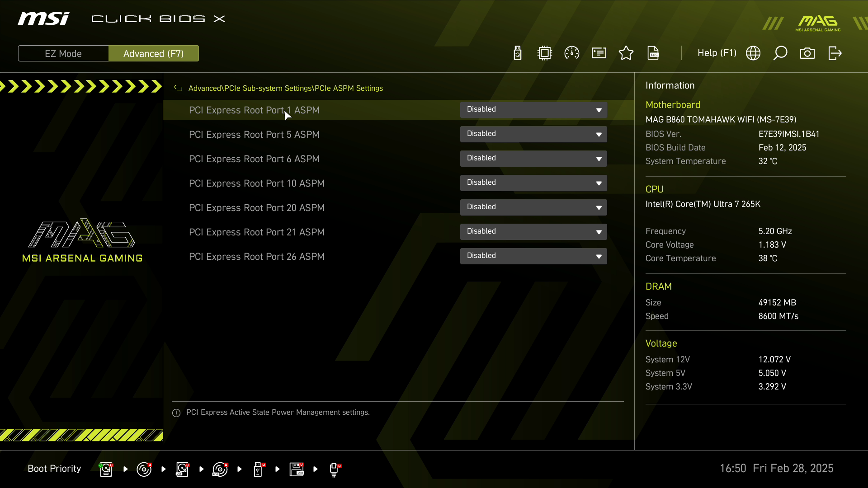868x488 pixels.
Task: Click Help (F1) button
Action: coord(717,53)
